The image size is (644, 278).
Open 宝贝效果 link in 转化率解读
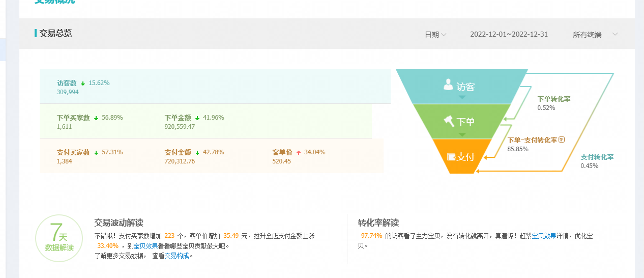pyautogui.click(x=544, y=236)
